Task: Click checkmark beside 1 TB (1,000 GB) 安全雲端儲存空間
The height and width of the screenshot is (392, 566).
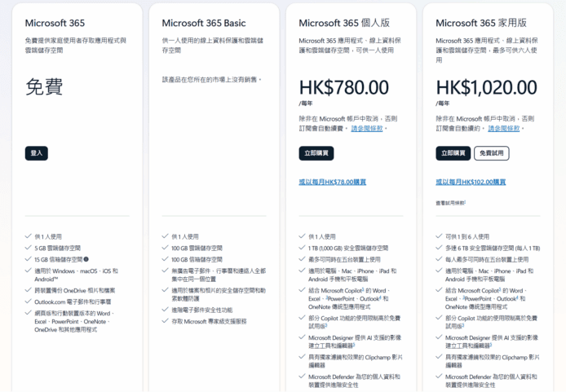Action: coord(302,248)
